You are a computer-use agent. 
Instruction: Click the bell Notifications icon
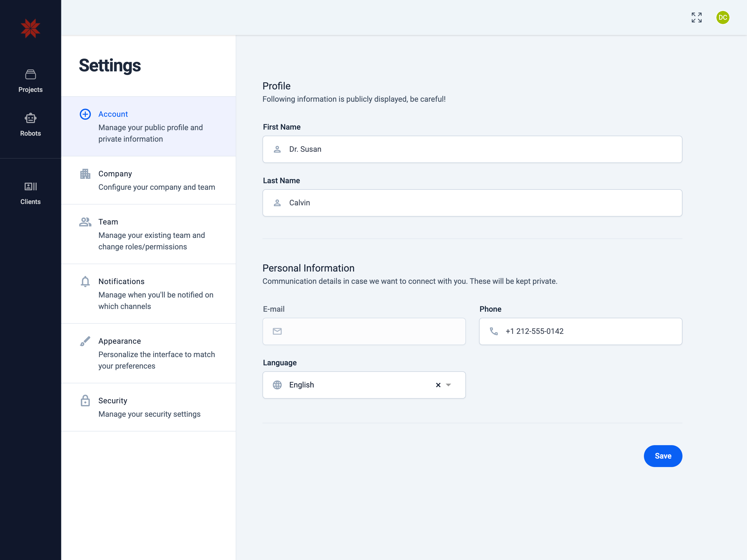click(85, 281)
